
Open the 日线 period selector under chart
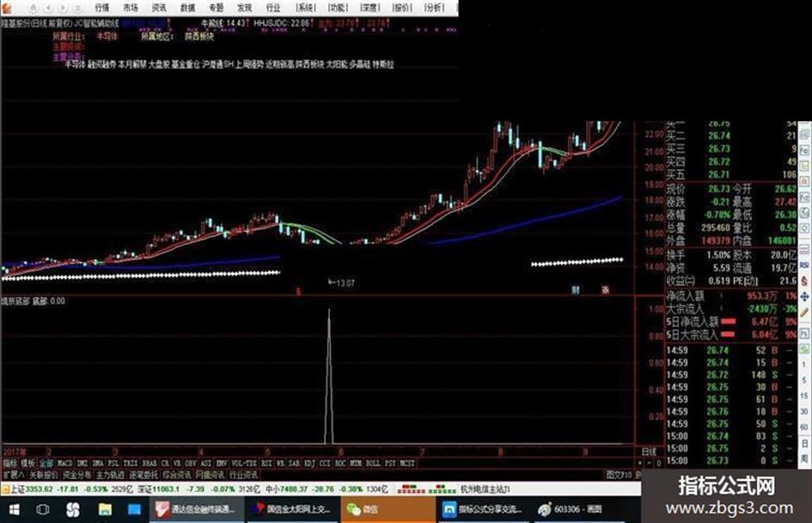pyautogui.click(x=650, y=452)
